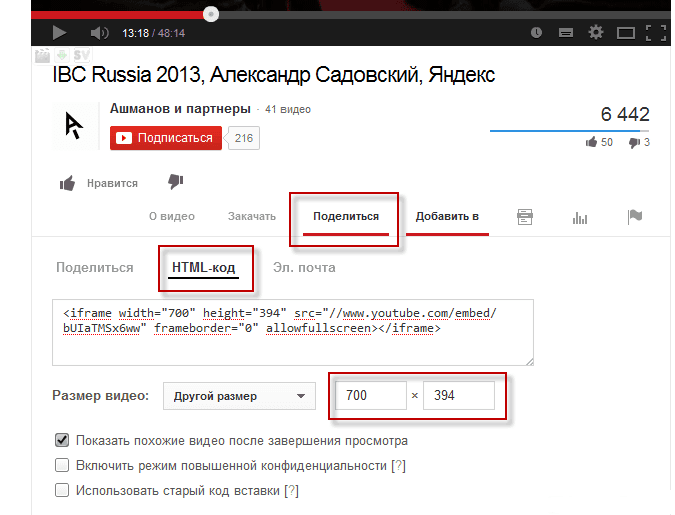Open the 41 видео link

[x=288, y=109]
